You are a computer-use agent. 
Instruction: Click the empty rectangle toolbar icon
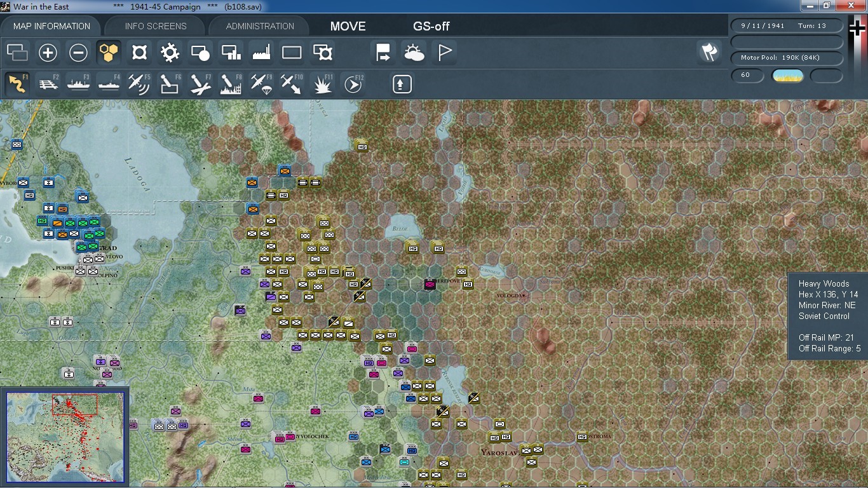point(292,53)
